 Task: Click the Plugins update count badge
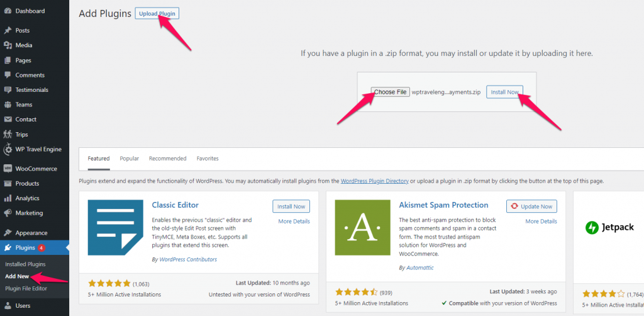click(x=42, y=248)
